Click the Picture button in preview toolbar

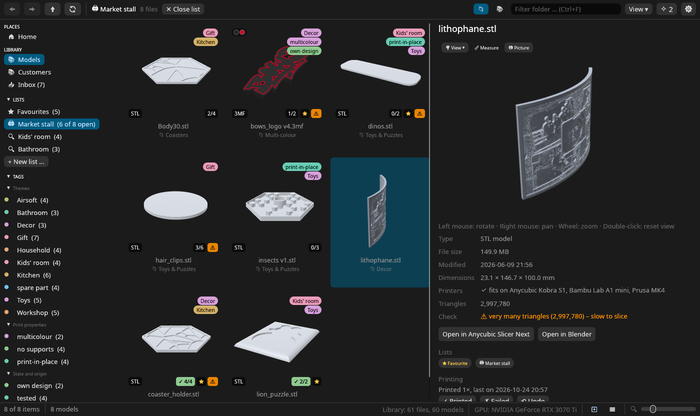(x=519, y=48)
